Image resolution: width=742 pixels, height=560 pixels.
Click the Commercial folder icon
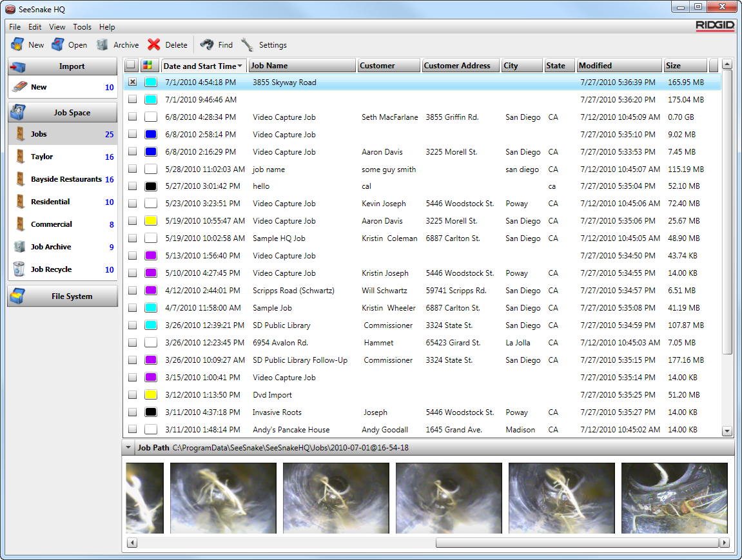point(20,224)
